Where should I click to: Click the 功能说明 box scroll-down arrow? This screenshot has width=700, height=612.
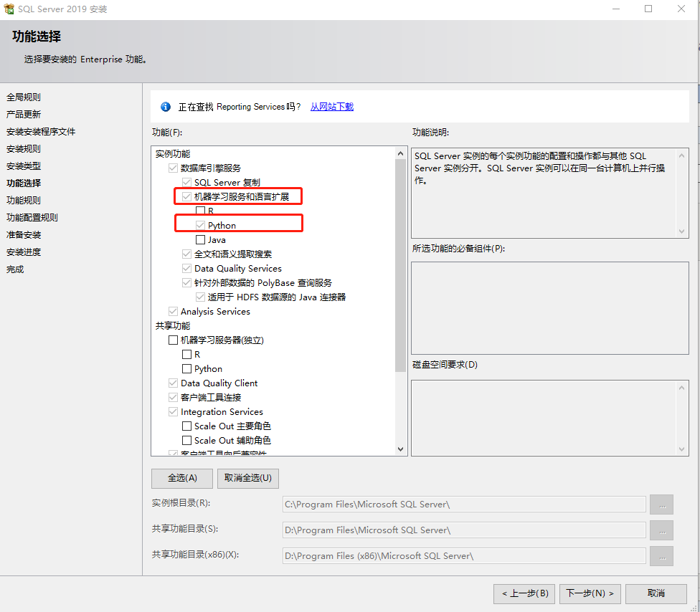(x=681, y=231)
